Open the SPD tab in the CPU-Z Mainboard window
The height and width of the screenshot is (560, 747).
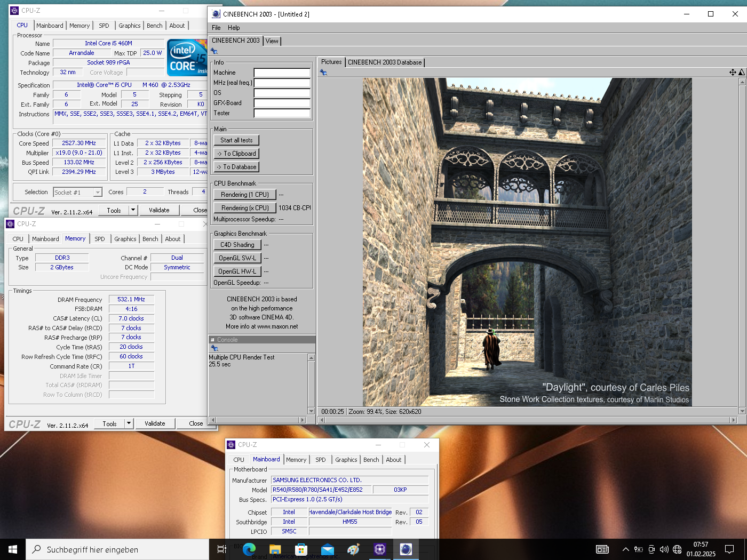321,460
